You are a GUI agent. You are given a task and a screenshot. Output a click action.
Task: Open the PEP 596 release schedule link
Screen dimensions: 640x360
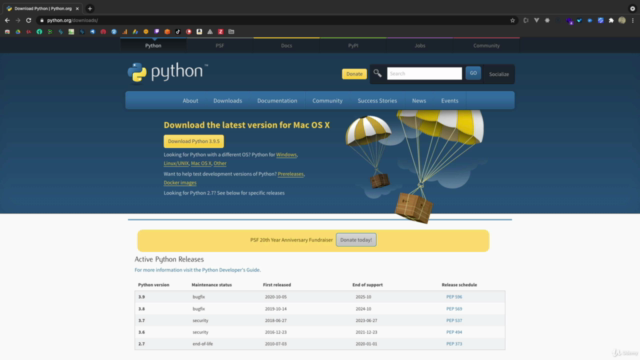(x=454, y=297)
